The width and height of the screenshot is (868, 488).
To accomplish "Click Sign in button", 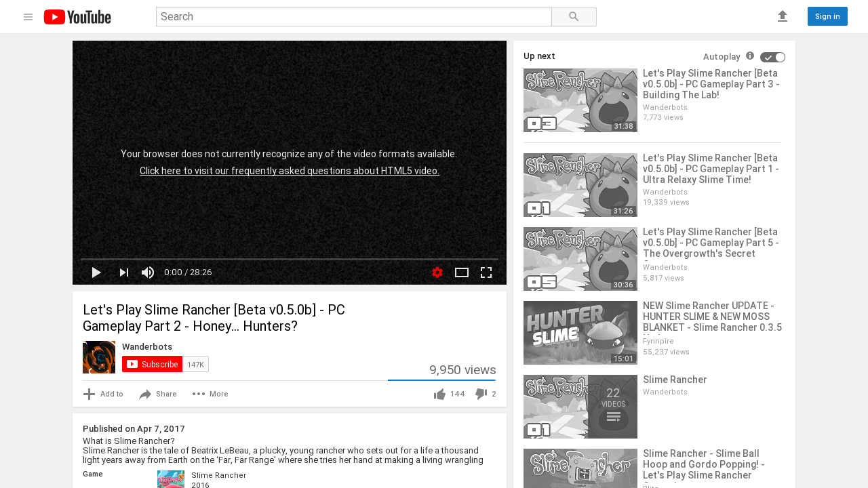I will 827,16.
